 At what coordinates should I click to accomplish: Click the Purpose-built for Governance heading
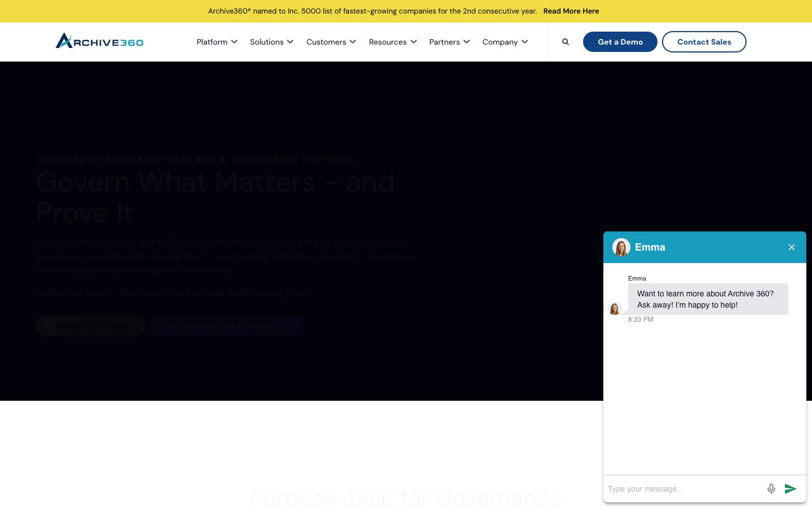406,498
